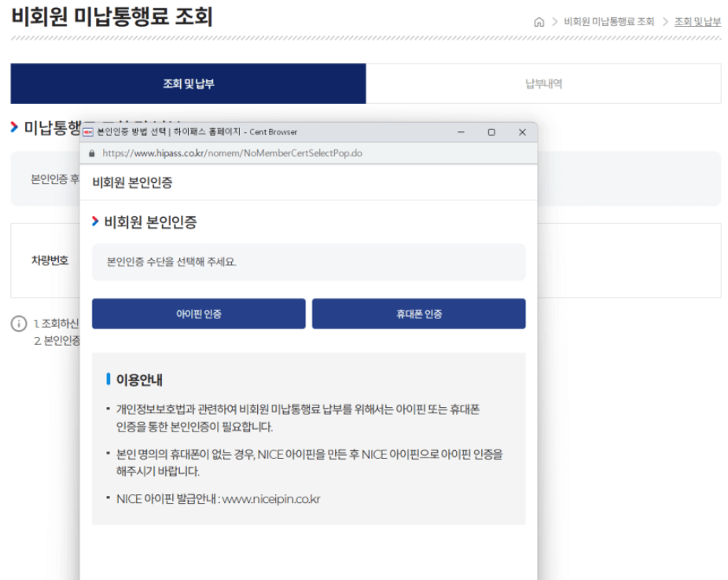
Task: Select 아이핀 인증 verification
Action: tap(199, 314)
